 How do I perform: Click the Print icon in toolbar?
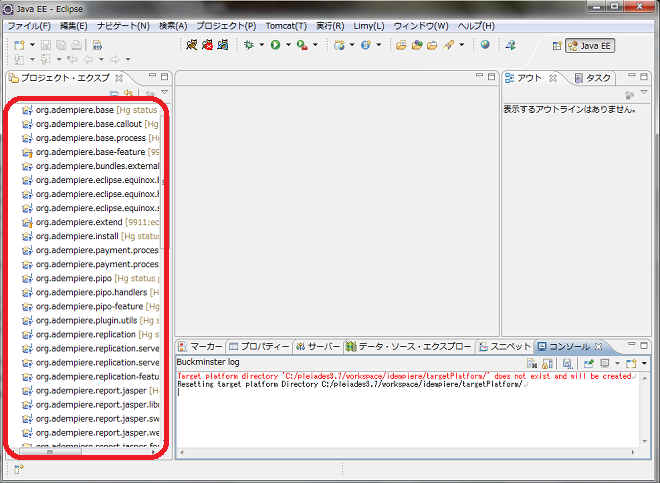click(x=76, y=45)
